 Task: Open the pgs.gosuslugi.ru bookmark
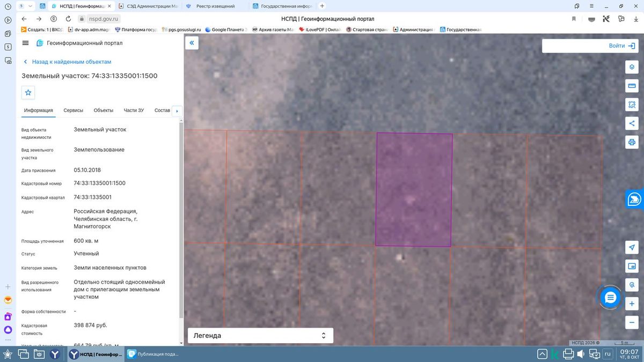coord(181,29)
